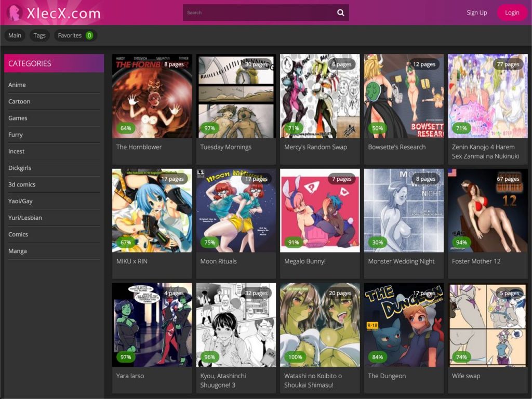This screenshot has width=532, height=399.
Task: Click the 5 pages badge on Wife swap
Action: pyautogui.click(x=510, y=293)
